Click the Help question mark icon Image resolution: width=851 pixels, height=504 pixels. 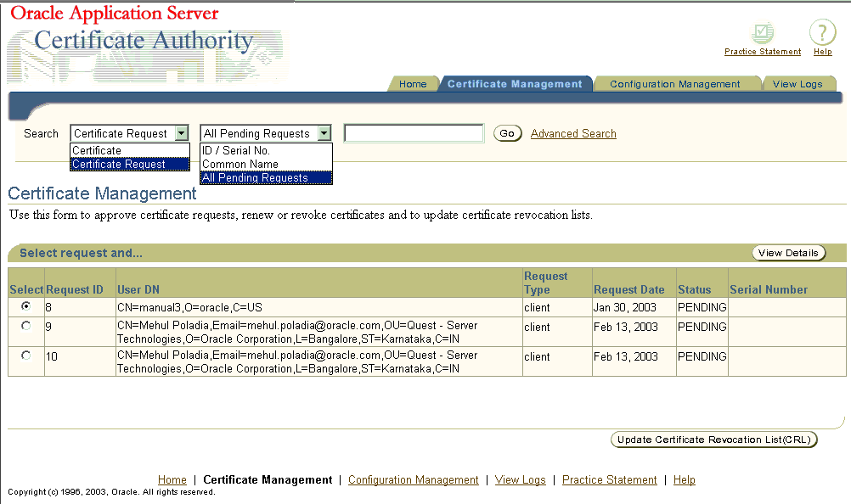pyautogui.click(x=822, y=32)
